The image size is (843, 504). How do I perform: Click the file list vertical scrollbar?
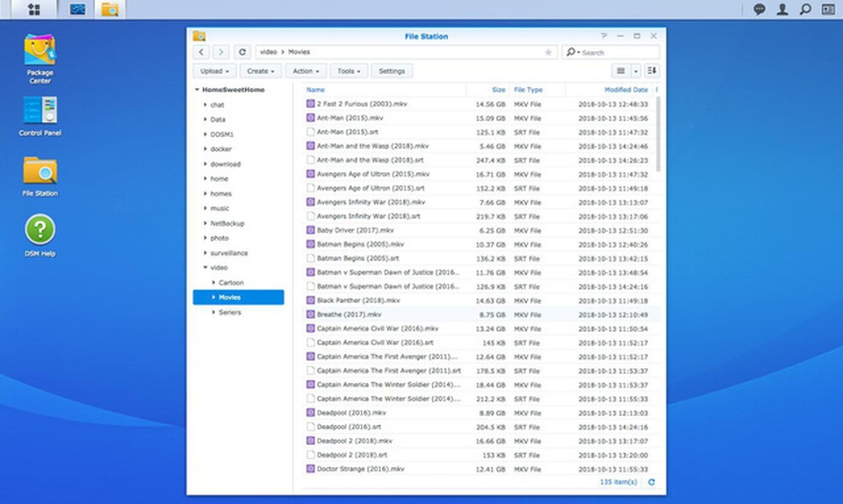(658, 134)
